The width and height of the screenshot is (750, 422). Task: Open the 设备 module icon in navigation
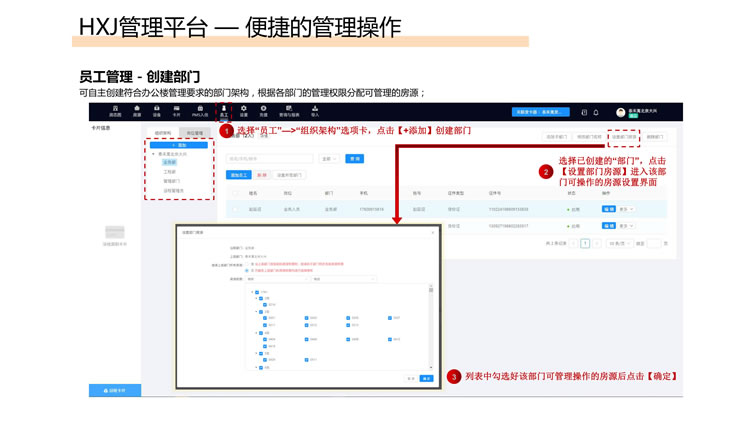[156, 111]
